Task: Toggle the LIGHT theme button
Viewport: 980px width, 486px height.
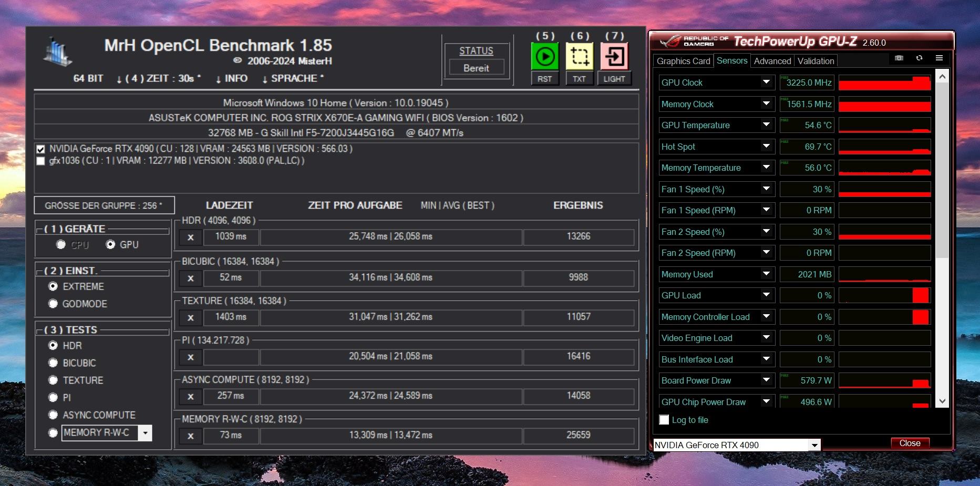Action: [x=614, y=79]
